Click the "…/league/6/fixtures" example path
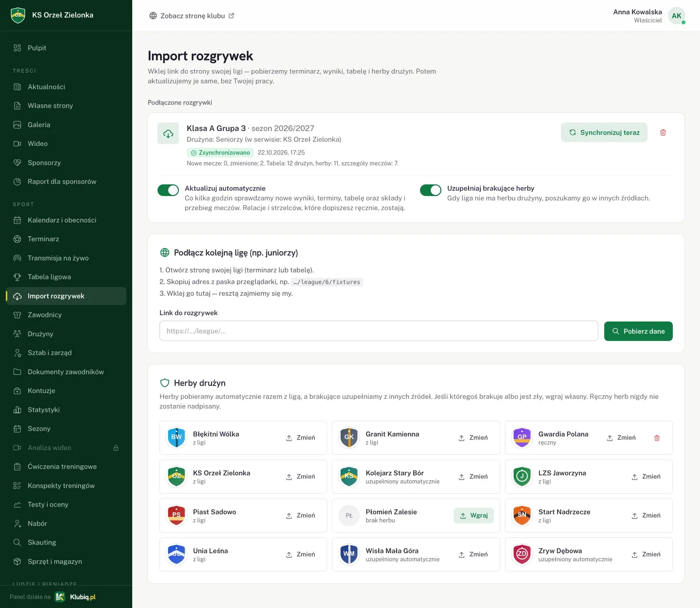 (327, 282)
